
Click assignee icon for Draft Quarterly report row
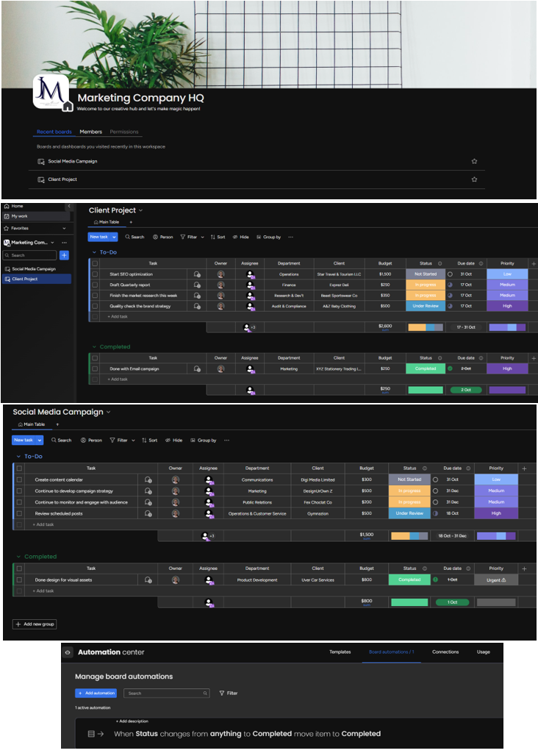coord(250,285)
